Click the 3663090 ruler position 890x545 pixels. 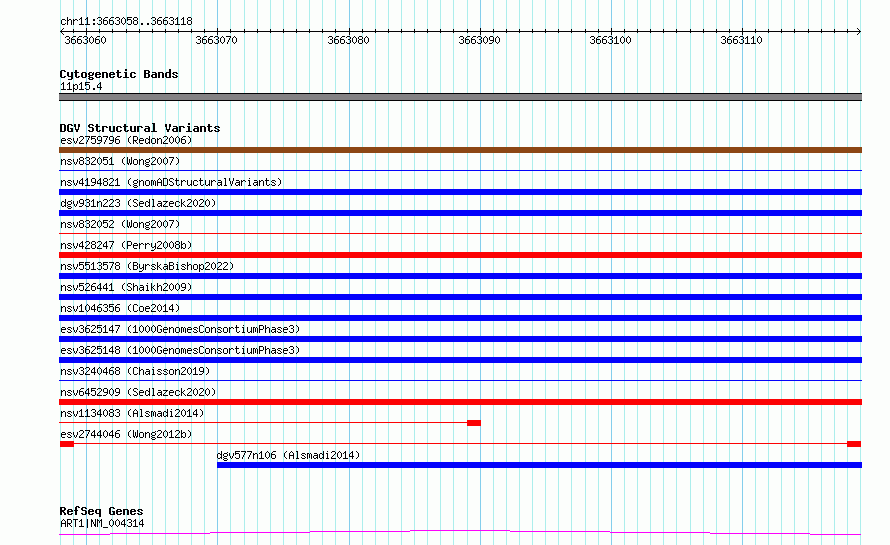coord(479,40)
